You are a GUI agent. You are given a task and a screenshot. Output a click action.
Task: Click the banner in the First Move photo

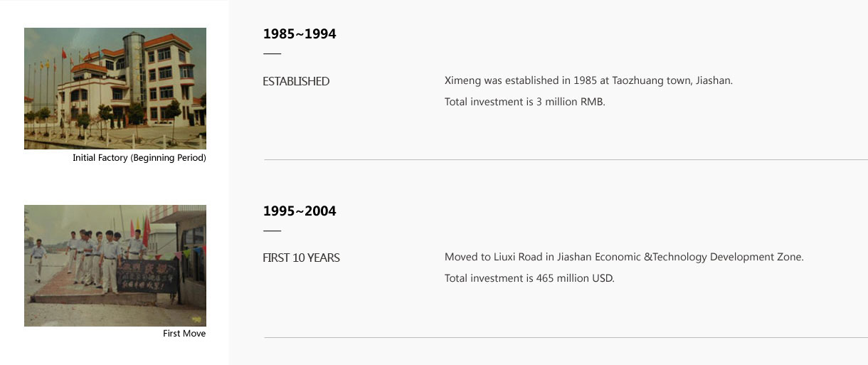pos(148,276)
